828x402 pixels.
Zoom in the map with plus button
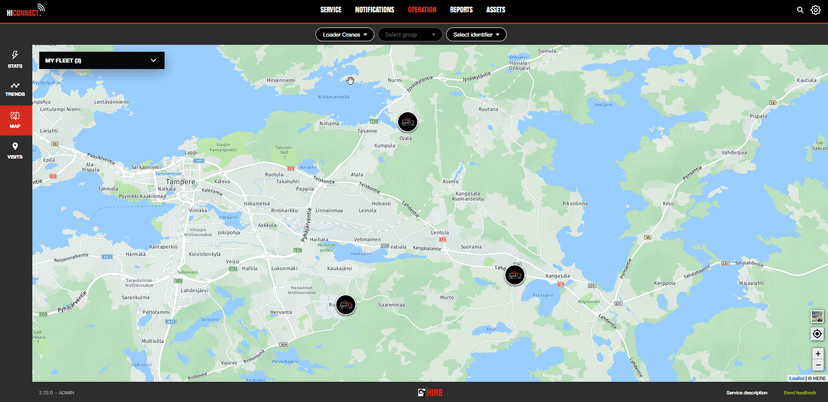coord(817,353)
